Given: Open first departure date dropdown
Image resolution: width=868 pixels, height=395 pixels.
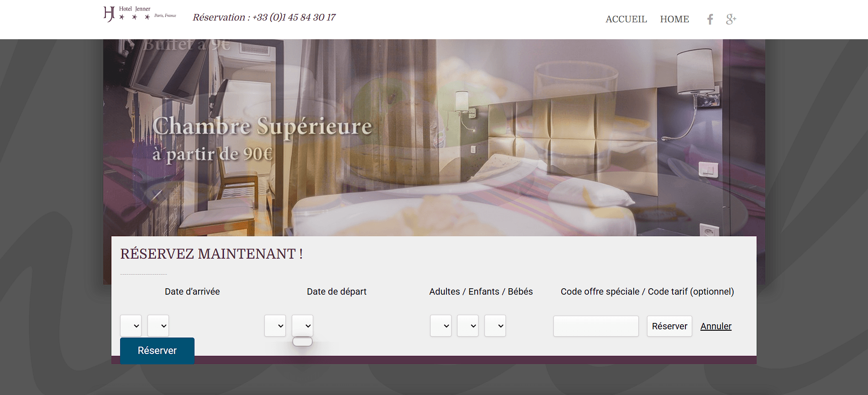Looking at the screenshot, I should pos(275,326).
